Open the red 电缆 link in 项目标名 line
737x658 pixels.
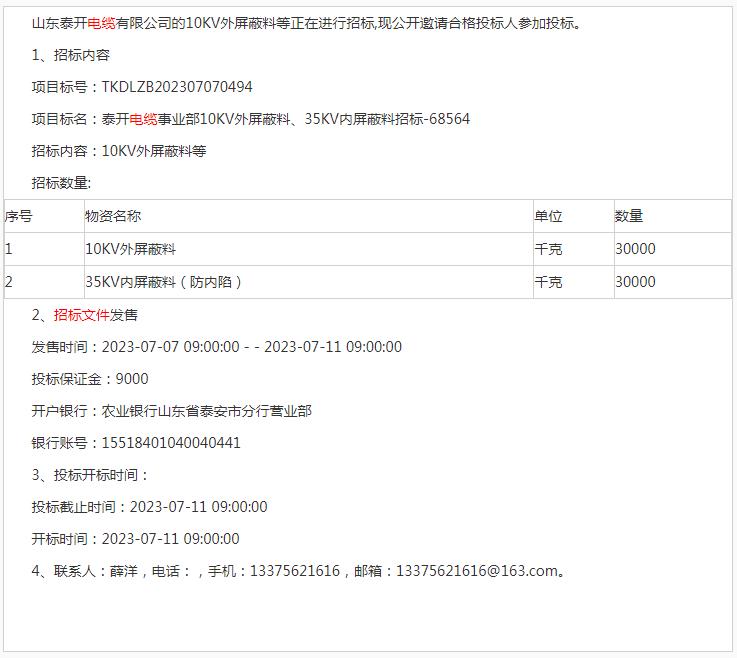pyautogui.click(x=143, y=119)
